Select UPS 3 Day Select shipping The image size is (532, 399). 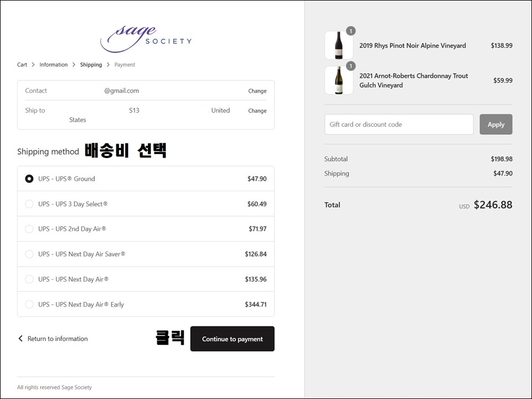pos(29,204)
